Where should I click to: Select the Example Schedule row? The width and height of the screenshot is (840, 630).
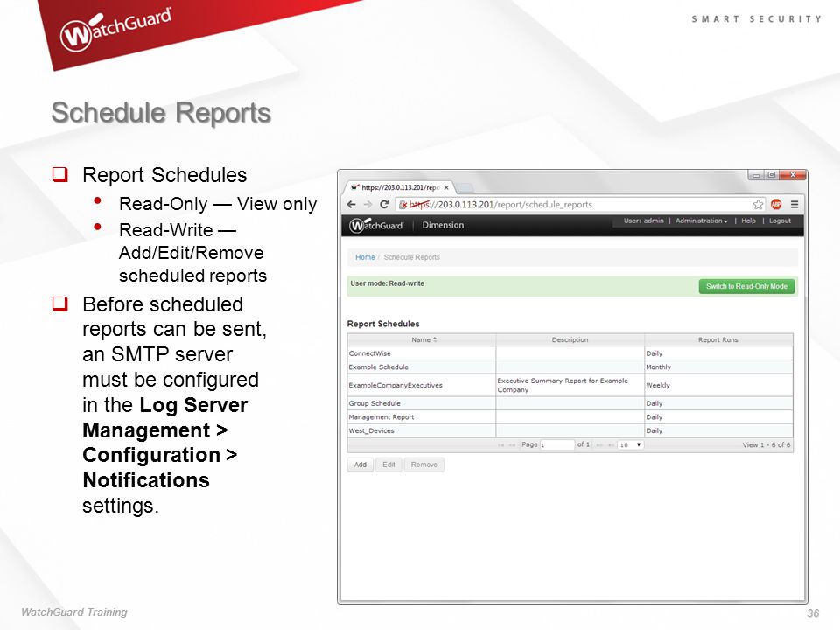coord(570,367)
